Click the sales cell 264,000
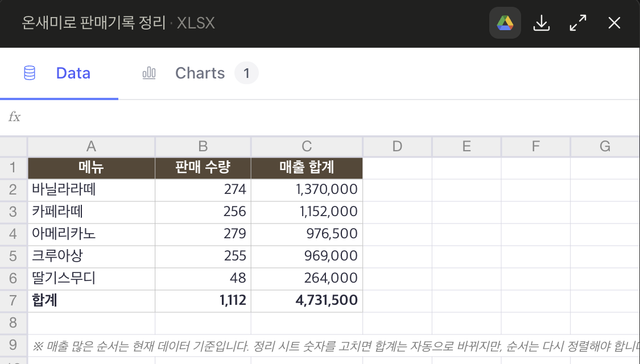This screenshot has width=640, height=364. [x=307, y=278]
